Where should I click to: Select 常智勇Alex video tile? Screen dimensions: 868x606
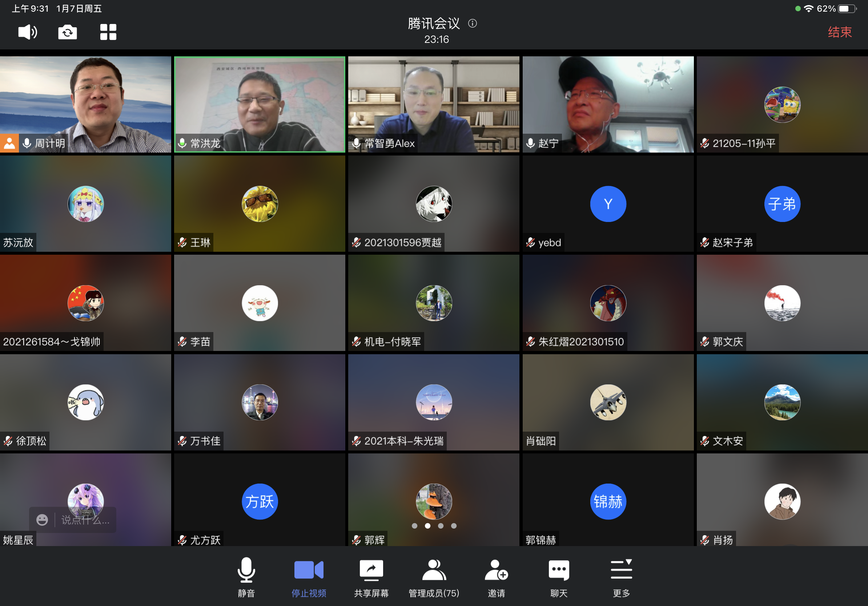pos(434,104)
